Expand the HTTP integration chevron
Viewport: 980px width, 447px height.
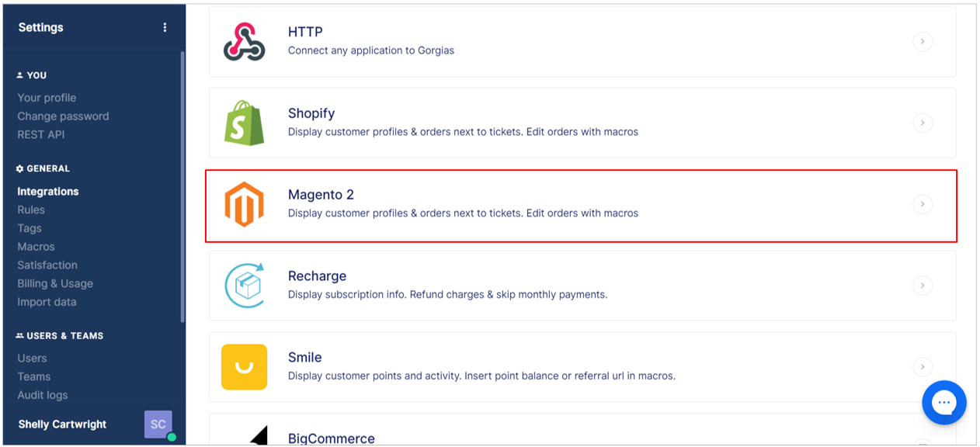tap(923, 41)
